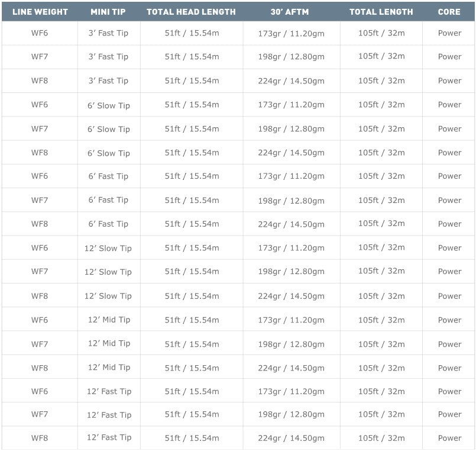This screenshot has height=451, width=476.
Task: Click 12' Slow Tip cell for WF8
Action: click(108, 296)
